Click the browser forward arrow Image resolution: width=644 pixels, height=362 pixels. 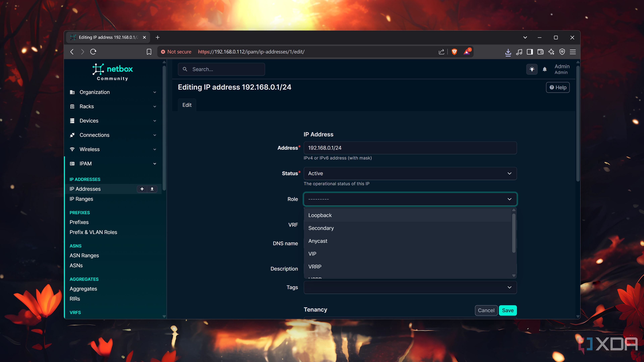83,52
